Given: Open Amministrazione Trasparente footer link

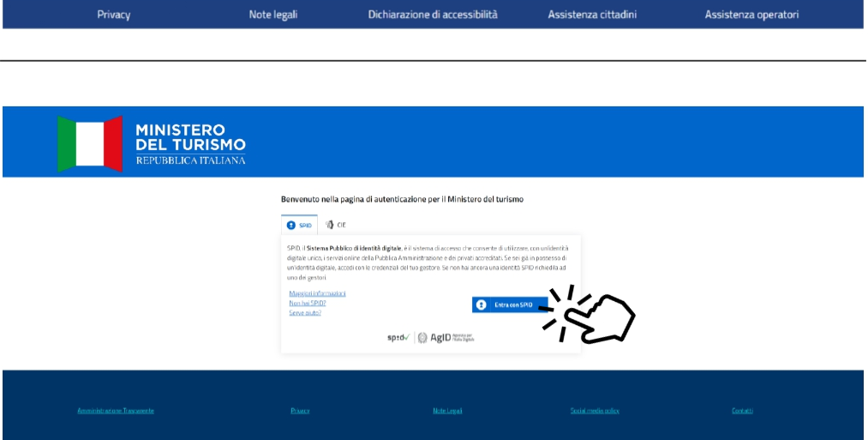Looking at the screenshot, I should tap(116, 411).
